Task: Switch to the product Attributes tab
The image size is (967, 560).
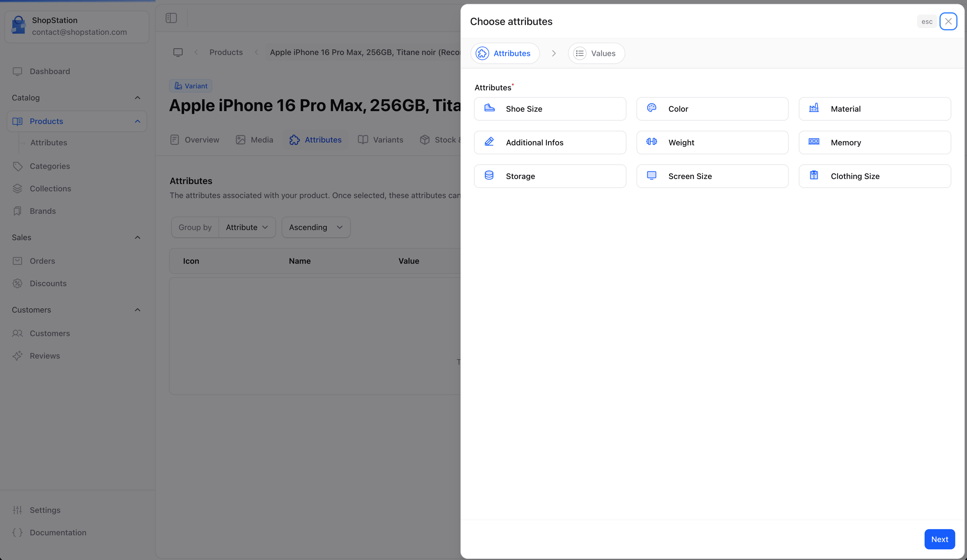Action: 315,140
